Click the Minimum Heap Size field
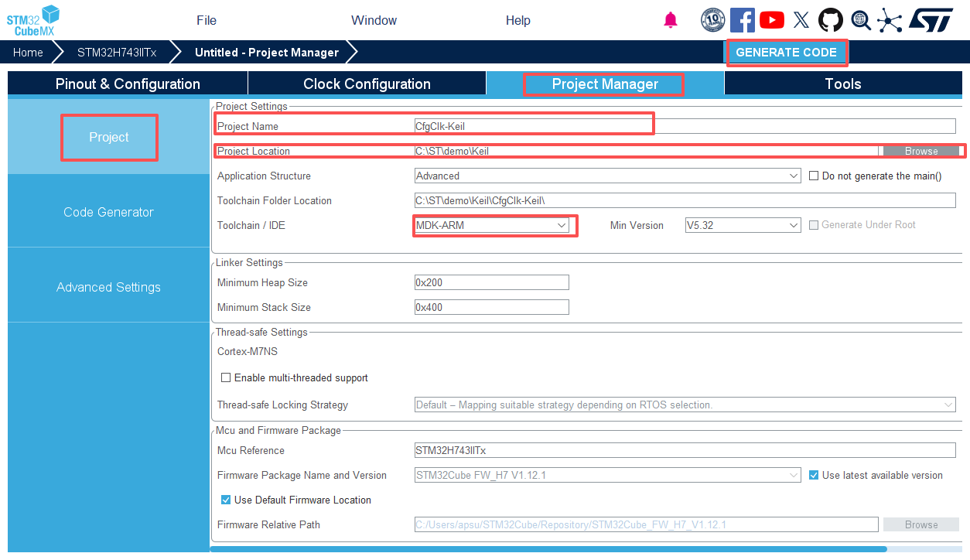The width and height of the screenshot is (970, 560). [492, 282]
